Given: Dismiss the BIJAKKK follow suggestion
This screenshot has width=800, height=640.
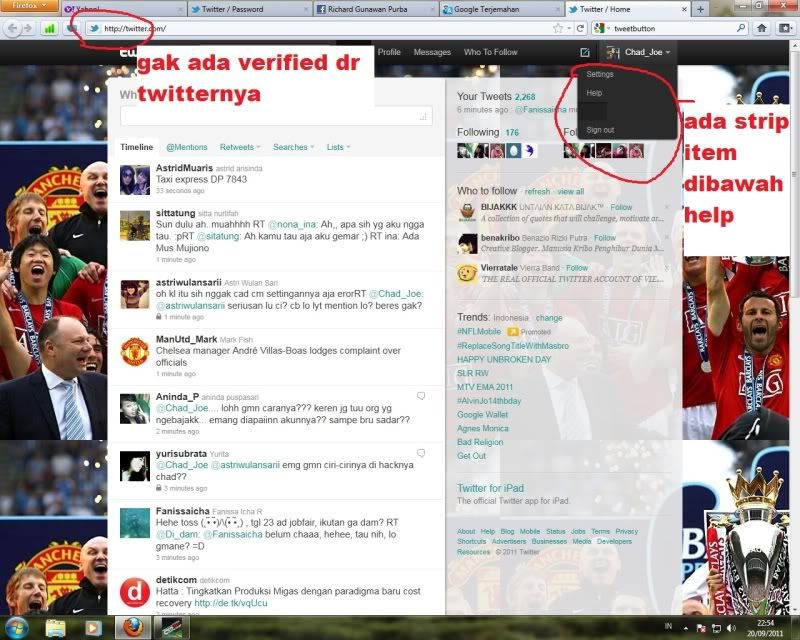Looking at the screenshot, I should tap(666, 207).
